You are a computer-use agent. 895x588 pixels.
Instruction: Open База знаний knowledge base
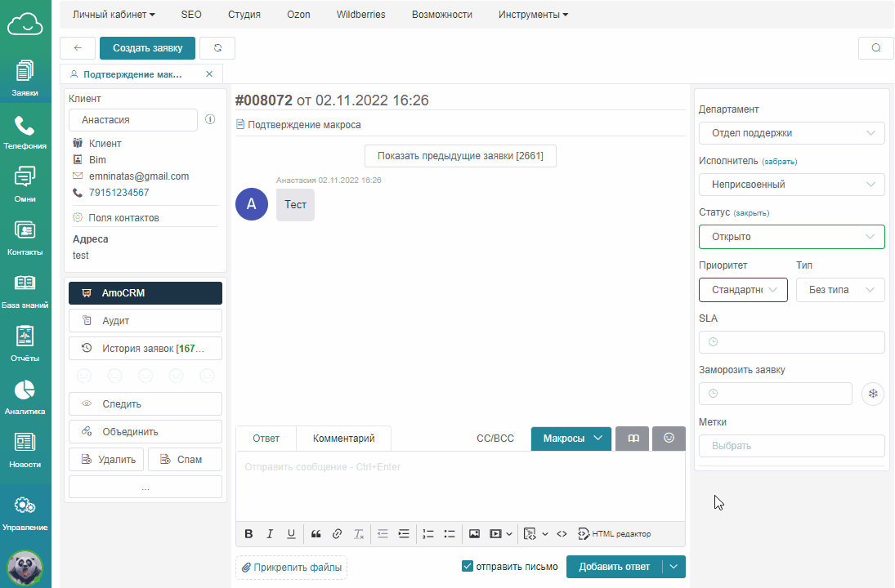click(25, 291)
